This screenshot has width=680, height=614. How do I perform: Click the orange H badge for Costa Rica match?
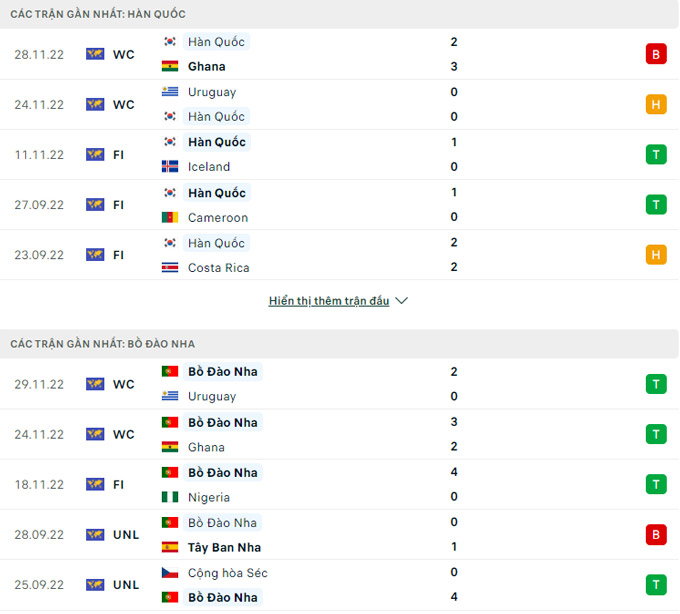point(656,255)
